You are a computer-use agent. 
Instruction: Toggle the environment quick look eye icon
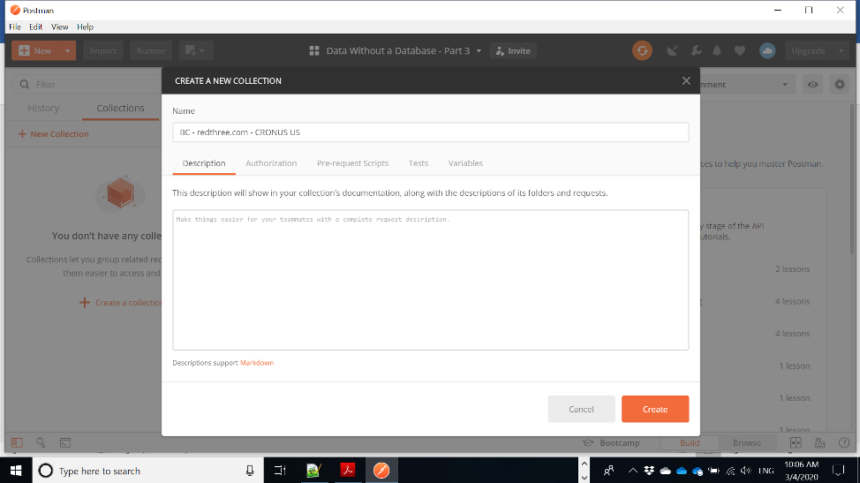point(813,85)
